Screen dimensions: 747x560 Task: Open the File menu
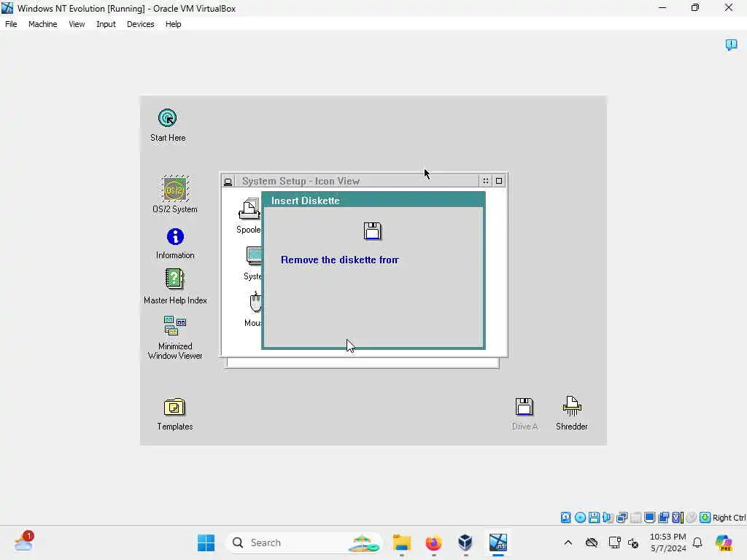coord(11,24)
